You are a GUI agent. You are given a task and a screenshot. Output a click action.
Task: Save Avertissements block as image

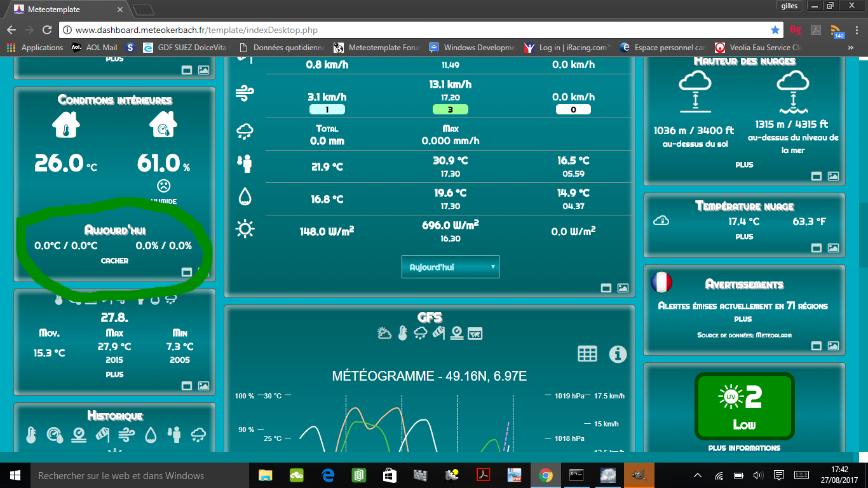pyautogui.click(x=833, y=346)
